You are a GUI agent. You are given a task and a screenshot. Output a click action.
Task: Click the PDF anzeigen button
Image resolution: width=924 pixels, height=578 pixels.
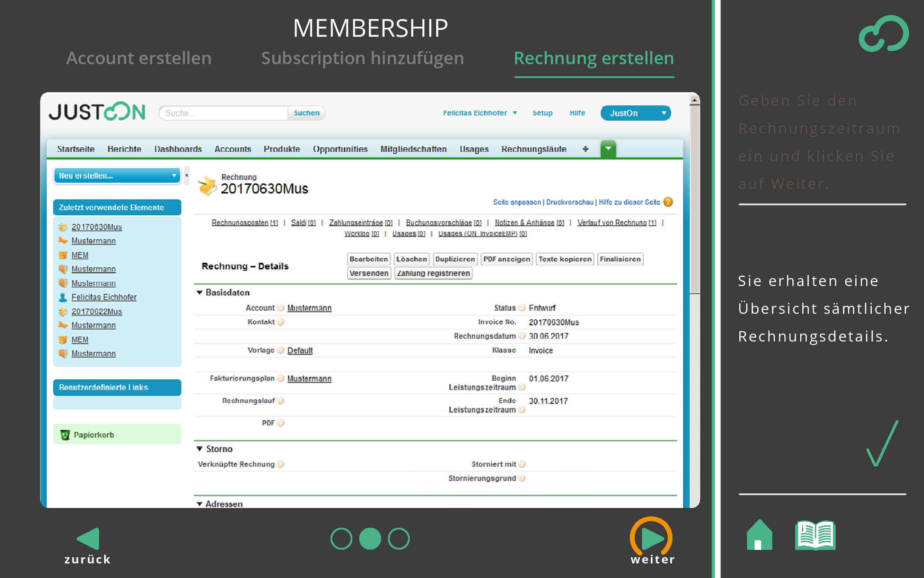tap(506, 259)
